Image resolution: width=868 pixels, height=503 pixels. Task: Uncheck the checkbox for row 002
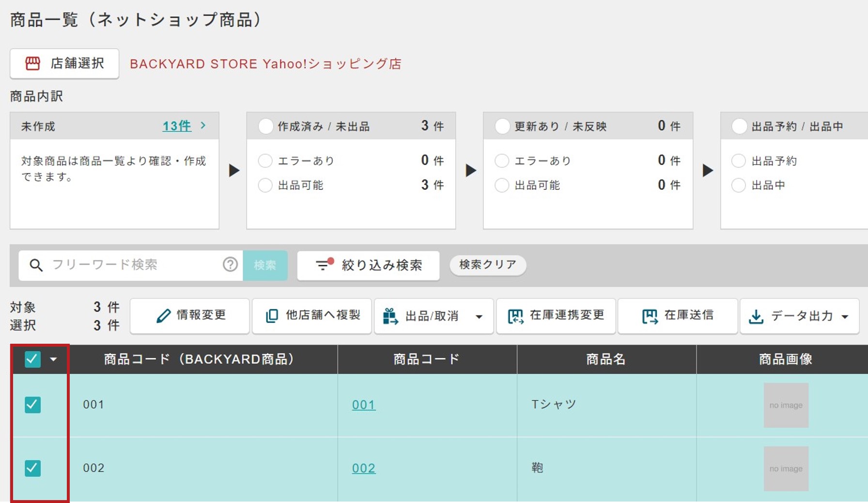point(32,468)
